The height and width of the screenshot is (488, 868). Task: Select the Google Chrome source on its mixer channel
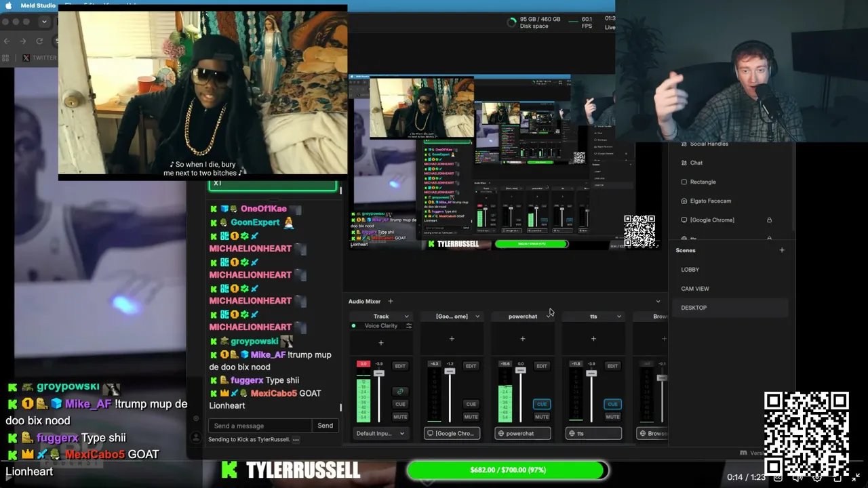coord(452,433)
